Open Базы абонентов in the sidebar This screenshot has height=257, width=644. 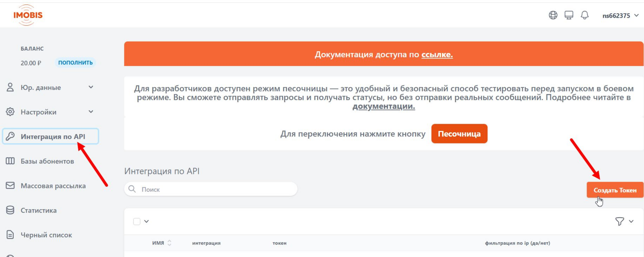(47, 161)
